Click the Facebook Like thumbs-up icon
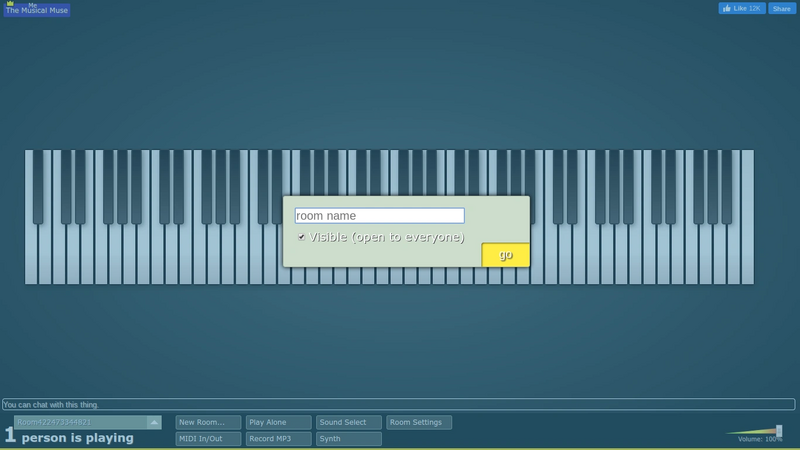The image size is (800, 450). (727, 8)
